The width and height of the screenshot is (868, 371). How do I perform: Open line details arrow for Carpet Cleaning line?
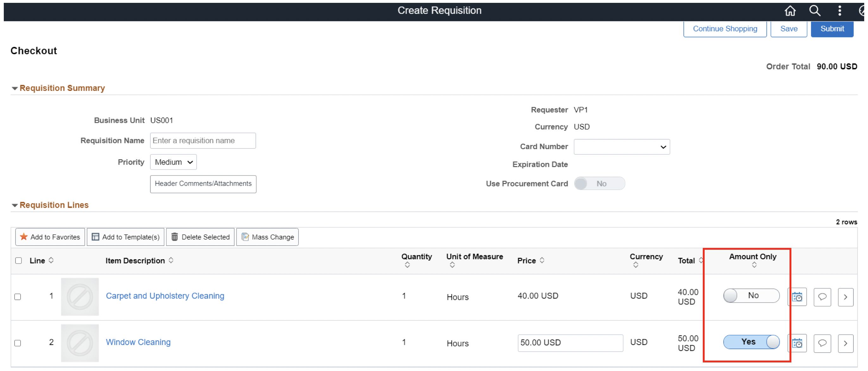[x=845, y=297]
